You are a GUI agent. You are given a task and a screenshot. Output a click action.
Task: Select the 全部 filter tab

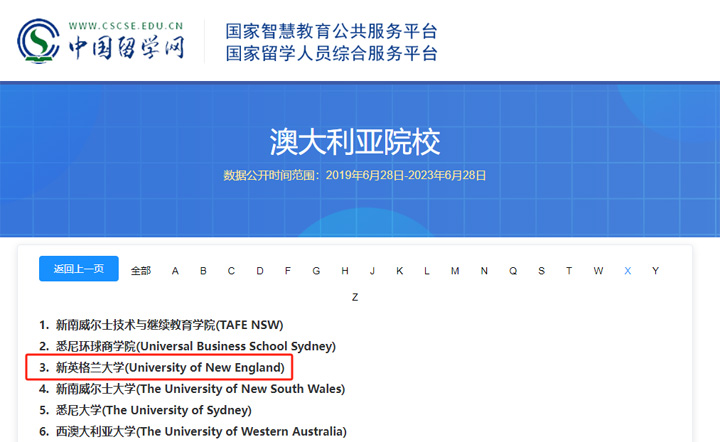[141, 271]
